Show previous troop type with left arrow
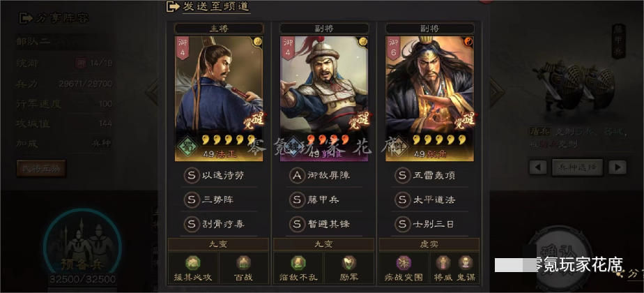644x293 pixels. [x=538, y=167]
